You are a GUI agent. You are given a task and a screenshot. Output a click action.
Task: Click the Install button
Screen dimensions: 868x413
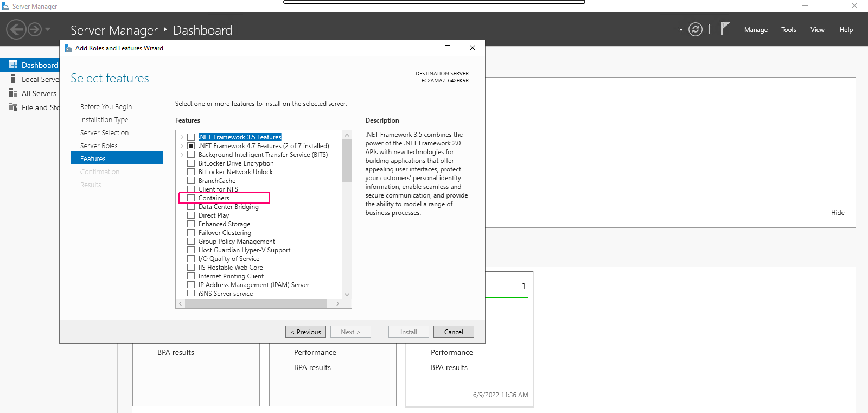409,332
